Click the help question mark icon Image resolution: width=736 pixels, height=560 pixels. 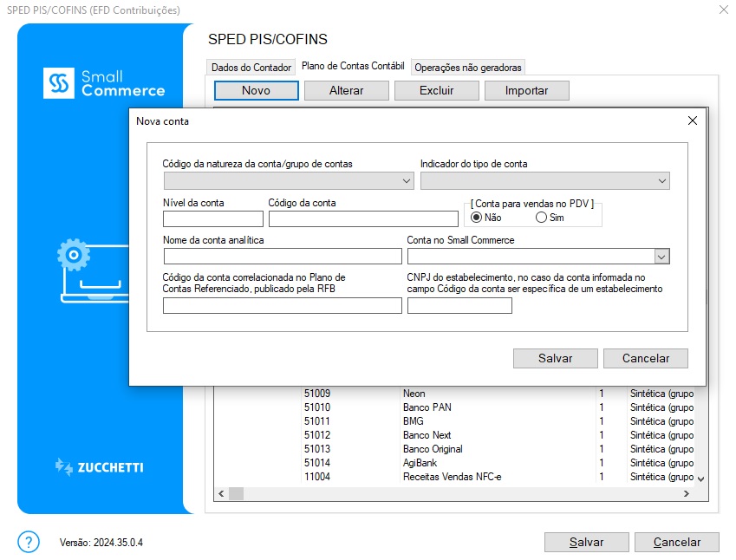[29, 542]
